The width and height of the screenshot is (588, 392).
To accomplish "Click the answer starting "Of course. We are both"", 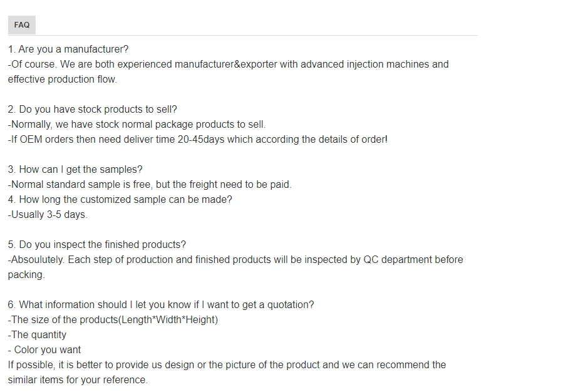I will (x=228, y=64).
